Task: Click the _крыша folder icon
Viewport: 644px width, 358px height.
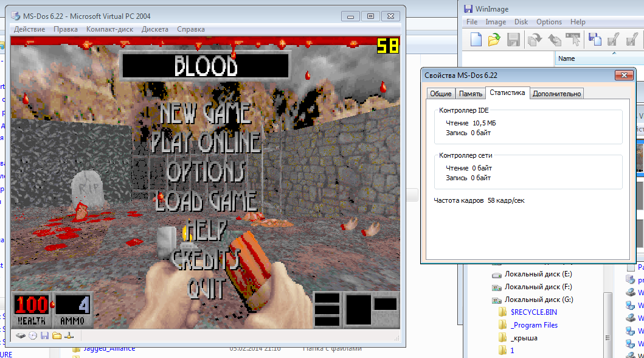Action: pos(503,337)
